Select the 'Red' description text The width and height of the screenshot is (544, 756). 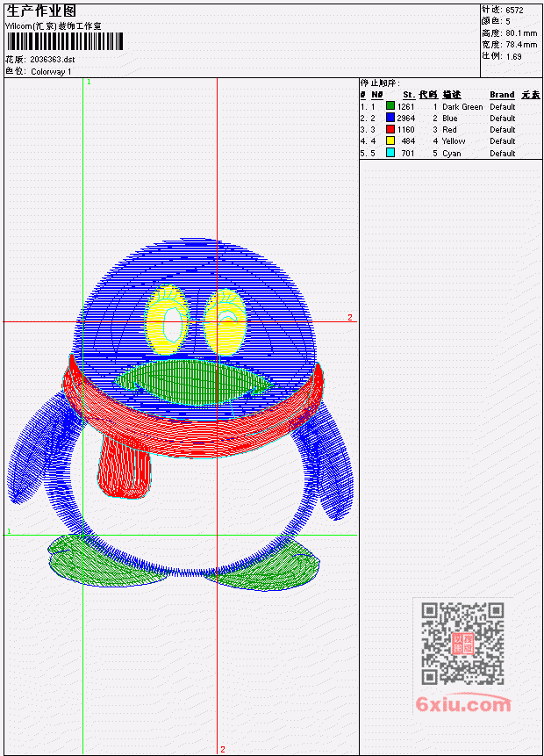[x=449, y=130]
